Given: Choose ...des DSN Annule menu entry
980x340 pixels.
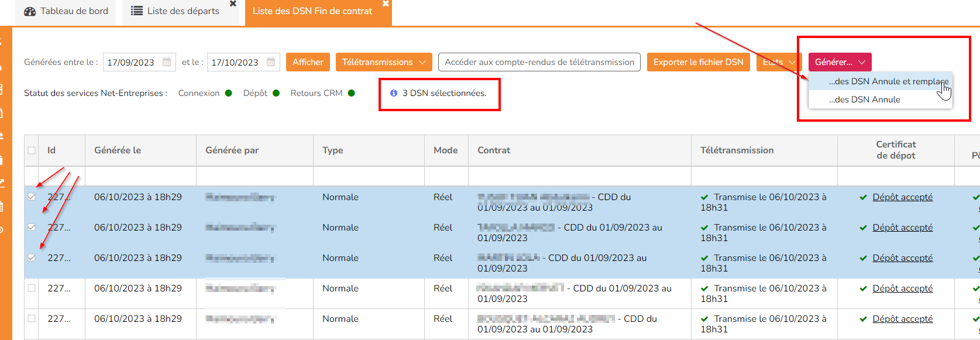Looking at the screenshot, I should tap(864, 99).
